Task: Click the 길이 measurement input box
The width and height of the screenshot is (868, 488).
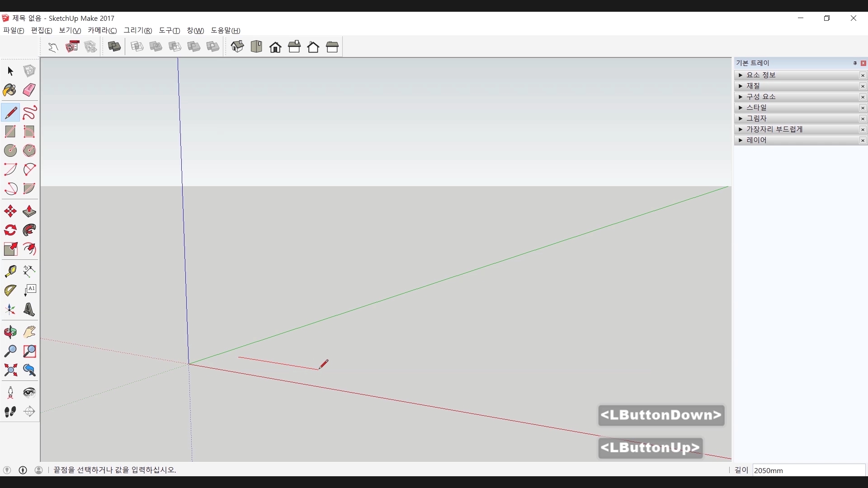Action: tap(808, 470)
